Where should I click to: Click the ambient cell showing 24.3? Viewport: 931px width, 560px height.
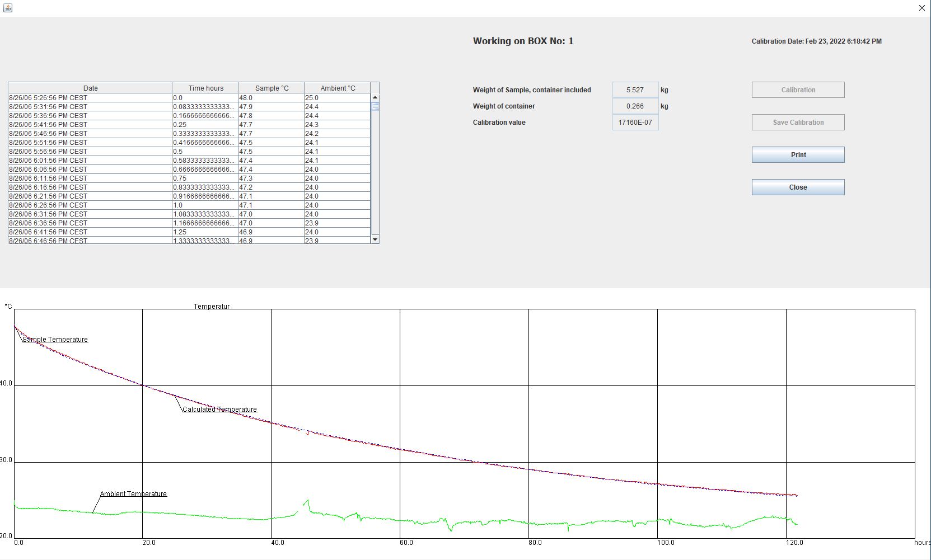[x=338, y=125]
